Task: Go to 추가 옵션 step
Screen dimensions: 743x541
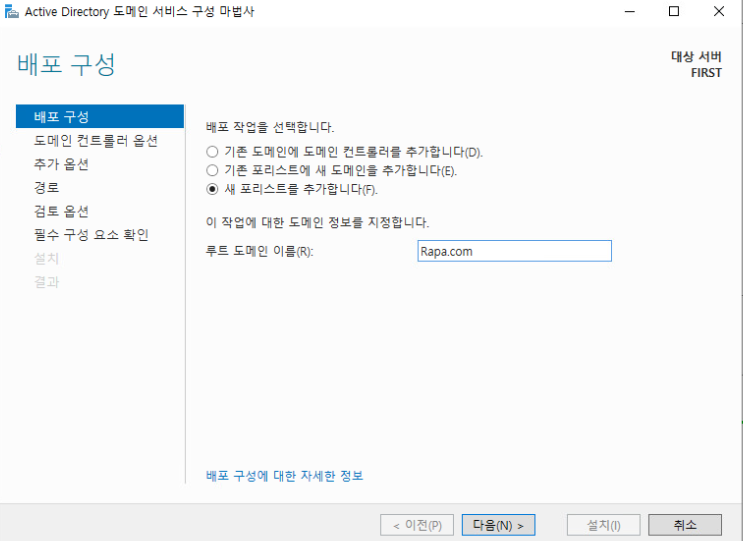Action: [61, 164]
